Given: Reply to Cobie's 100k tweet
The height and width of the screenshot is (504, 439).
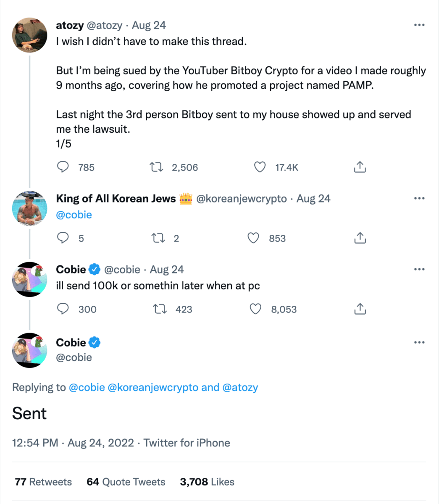Looking at the screenshot, I should [x=63, y=309].
